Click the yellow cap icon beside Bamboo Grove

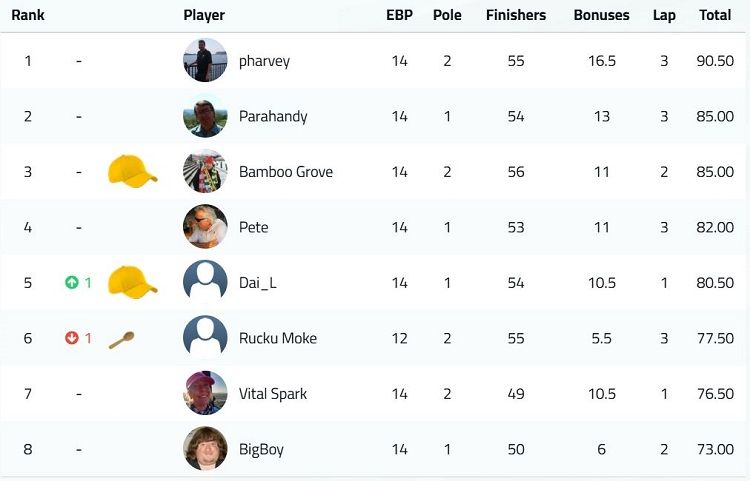132,171
